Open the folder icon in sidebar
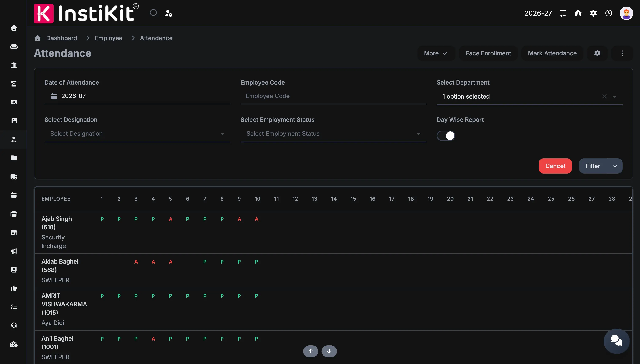The image size is (640, 364). point(14,158)
